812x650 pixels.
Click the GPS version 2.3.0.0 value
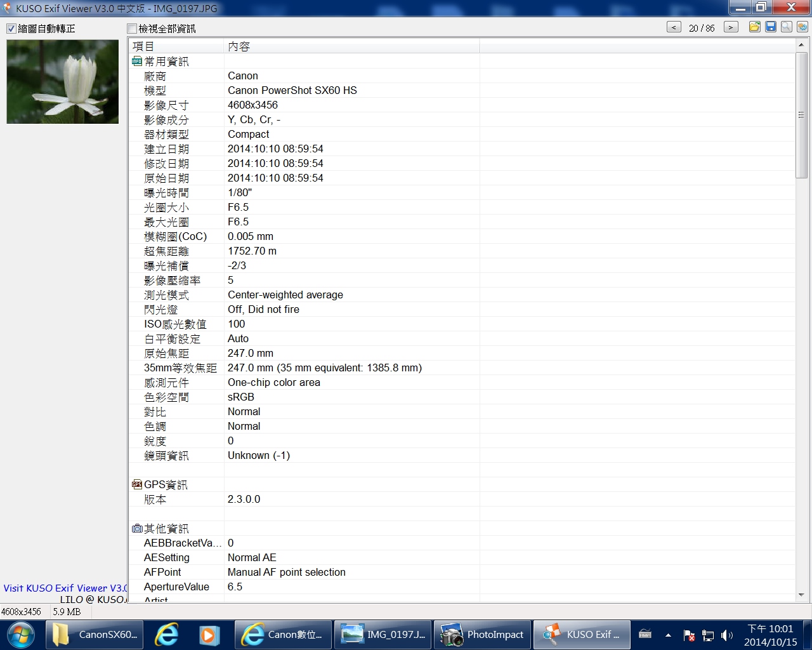[x=244, y=500]
